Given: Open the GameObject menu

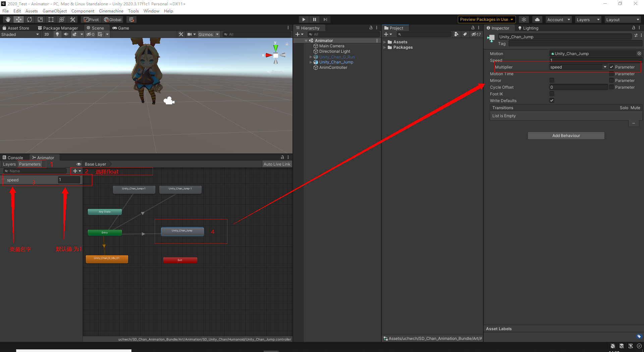Looking at the screenshot, I should (x=55, y=11).
